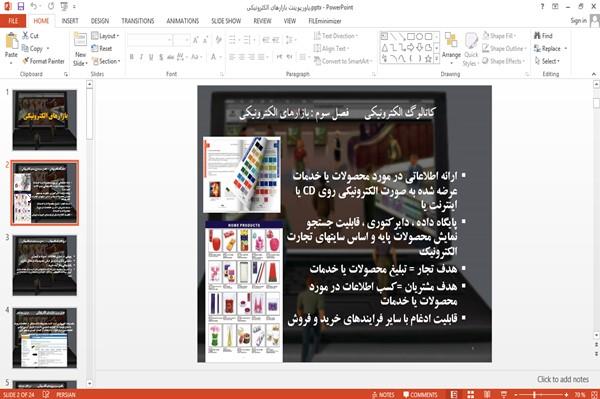Switch to Reading View in the status bar
The height and width of the screenshot is (399, 600).
tap(487, 394)
